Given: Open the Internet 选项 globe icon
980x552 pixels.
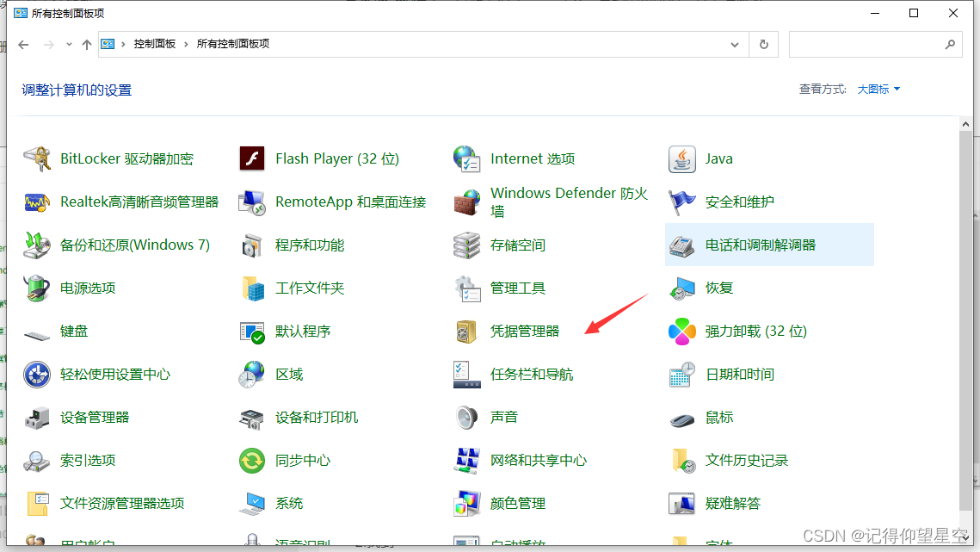Looking at the screenshot, I should click(x=467, y=159).
